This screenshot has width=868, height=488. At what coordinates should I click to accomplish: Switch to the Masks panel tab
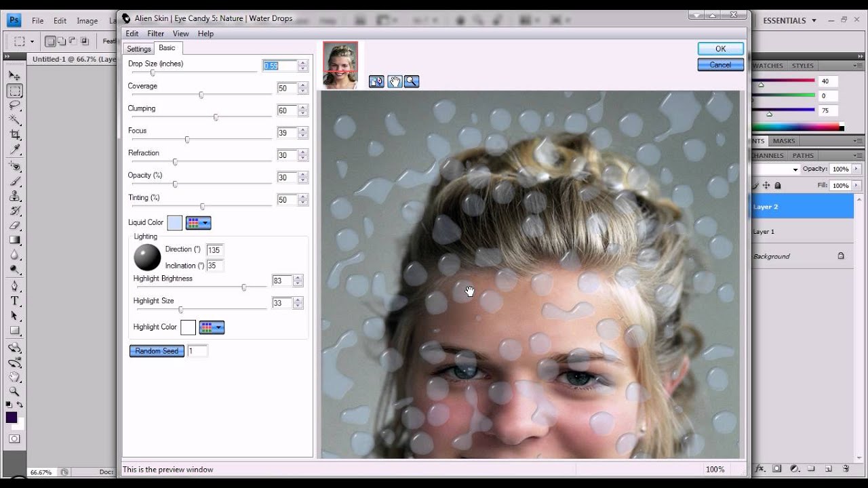click(784, 141)
